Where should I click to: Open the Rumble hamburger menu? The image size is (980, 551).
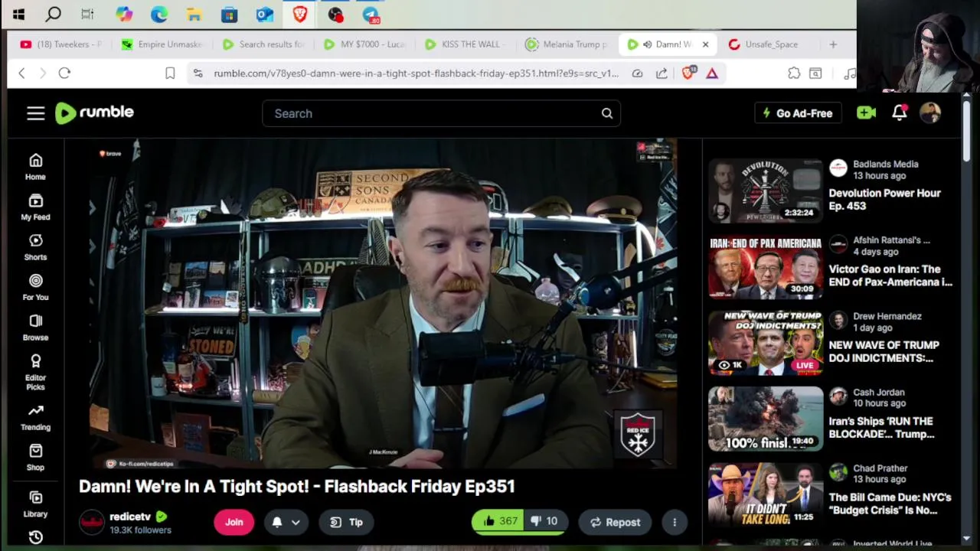point(36,113)
